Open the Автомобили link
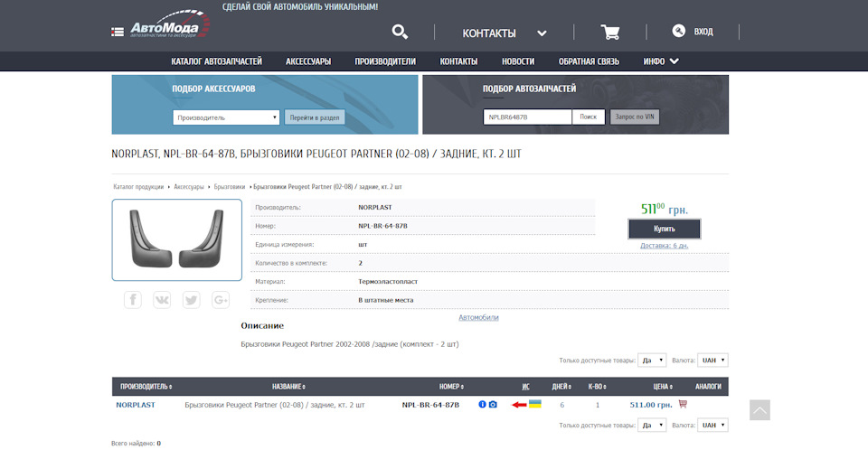The width and height of the screenshot is (868, 459). 478,317
